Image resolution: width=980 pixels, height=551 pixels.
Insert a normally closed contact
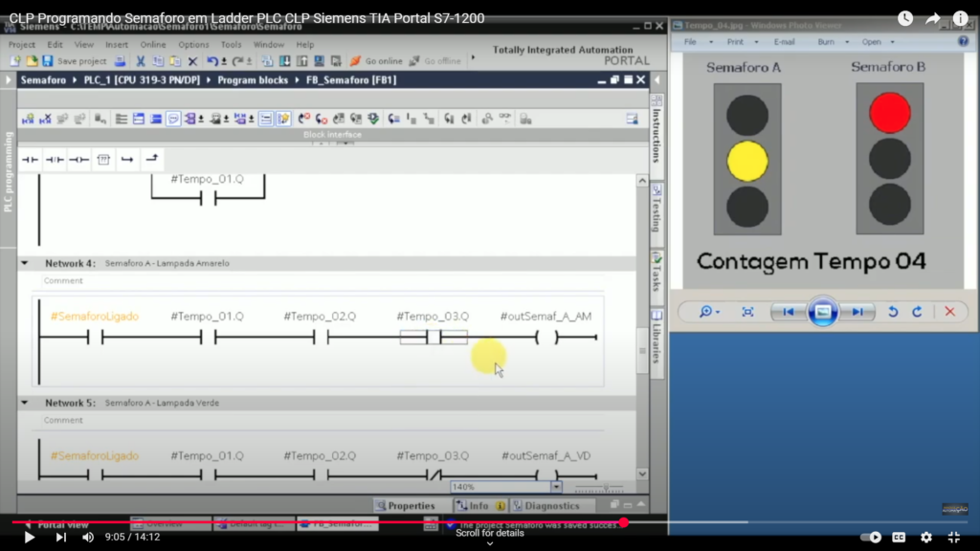coord(55,160)
